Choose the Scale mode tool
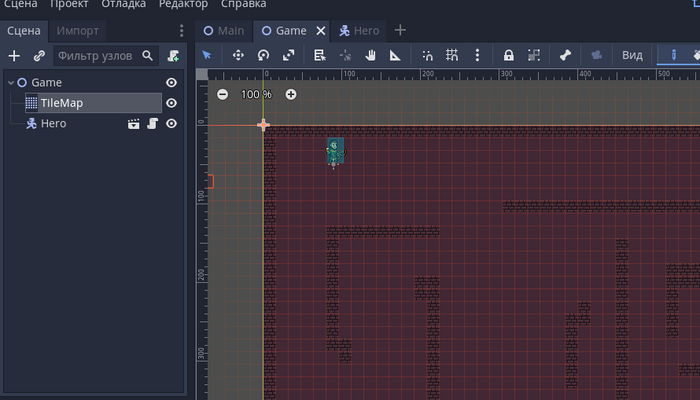 (x=288, y=55)
